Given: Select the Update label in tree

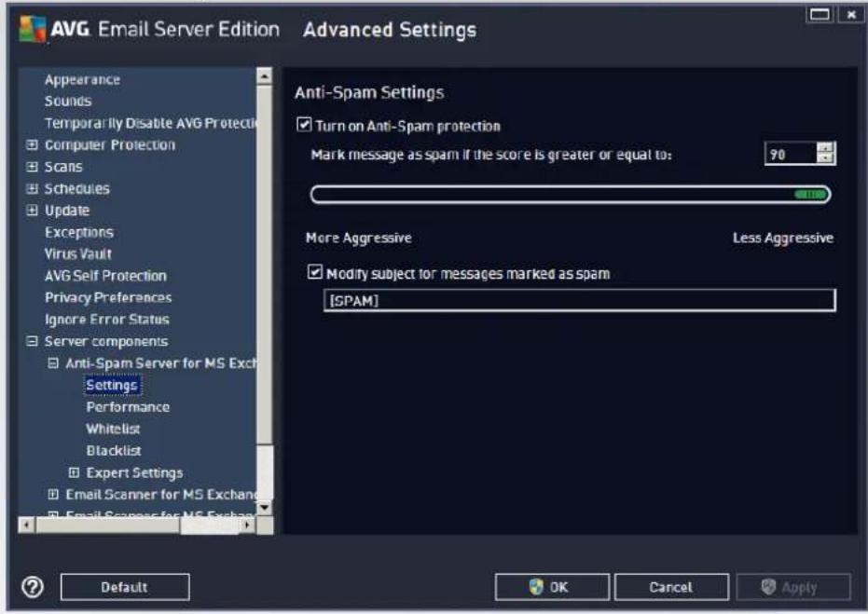Looking at the screenshot, I should pos(67,211).
